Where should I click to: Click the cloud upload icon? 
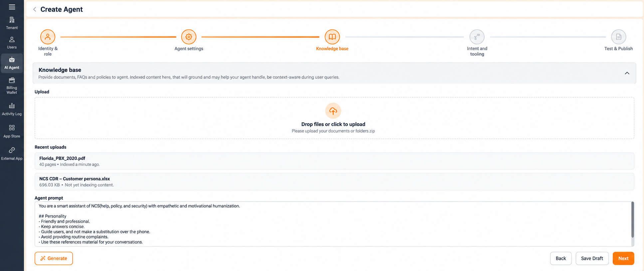pyautogui.click(x=333, y=111)
